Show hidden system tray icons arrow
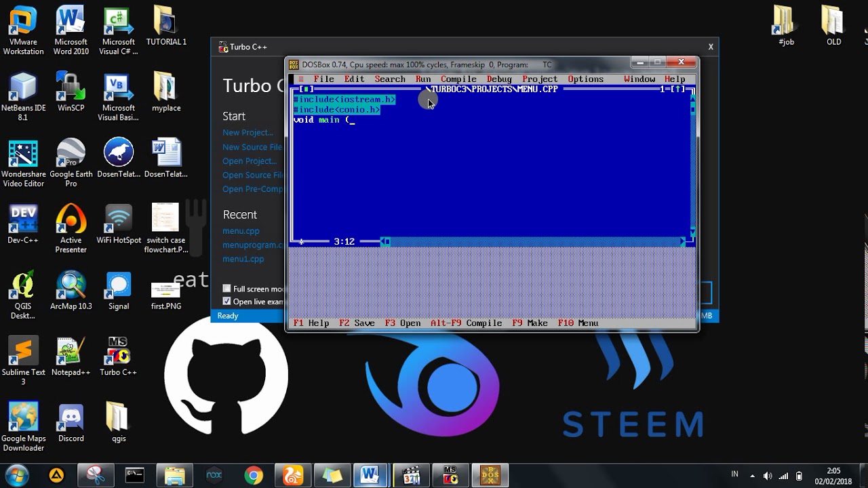This screenshot has width=868, height=488. (752, 476)
